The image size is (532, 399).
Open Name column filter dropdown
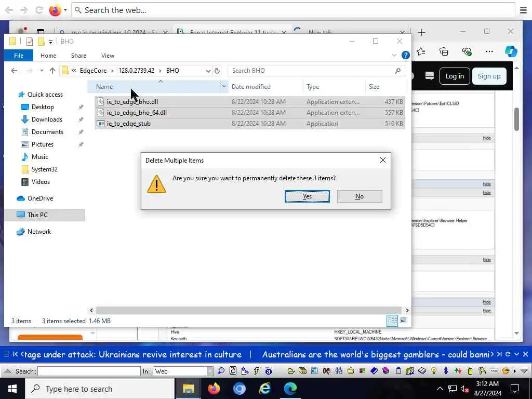224,87
